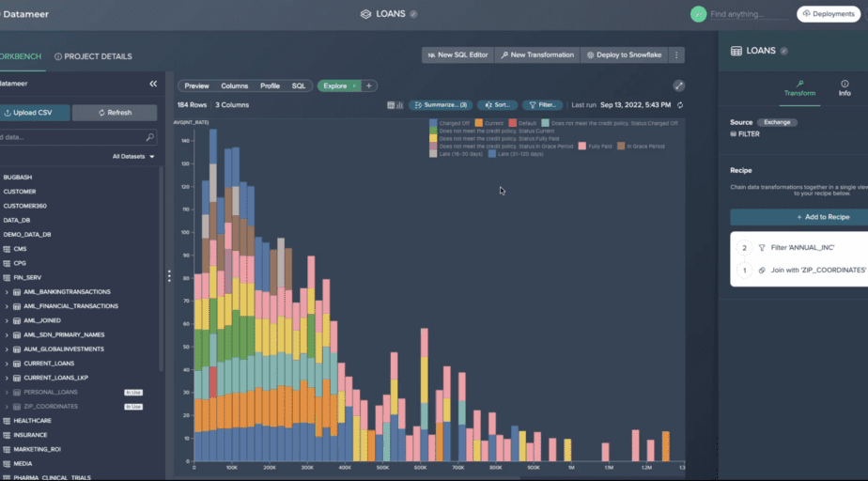Expand CURRENT_LOANS_LKP table

click(7, 378)
